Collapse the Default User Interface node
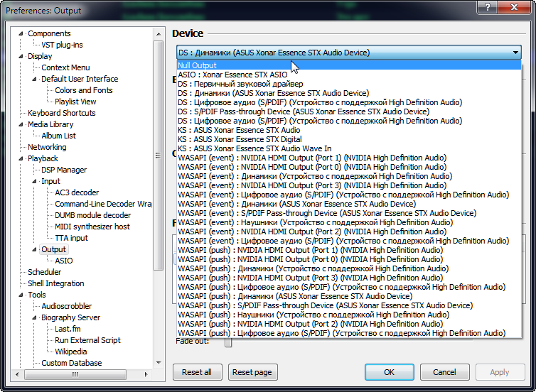 click(36, 79)
